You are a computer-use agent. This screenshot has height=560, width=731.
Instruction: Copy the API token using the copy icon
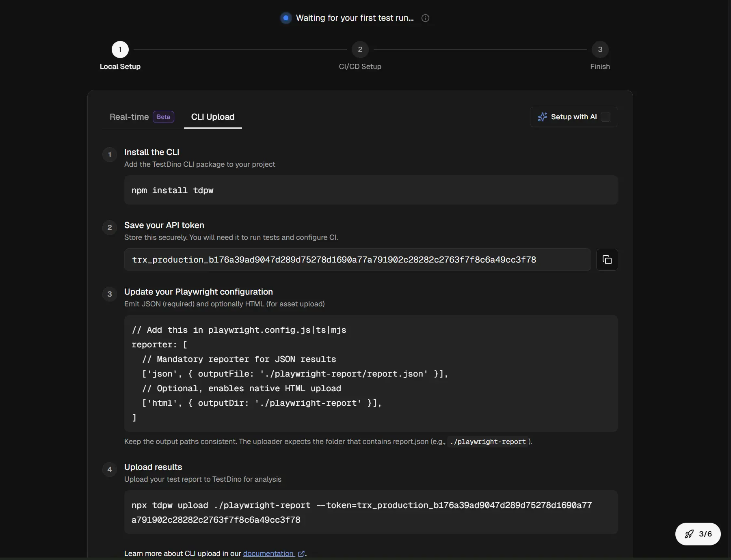point(607,260)
